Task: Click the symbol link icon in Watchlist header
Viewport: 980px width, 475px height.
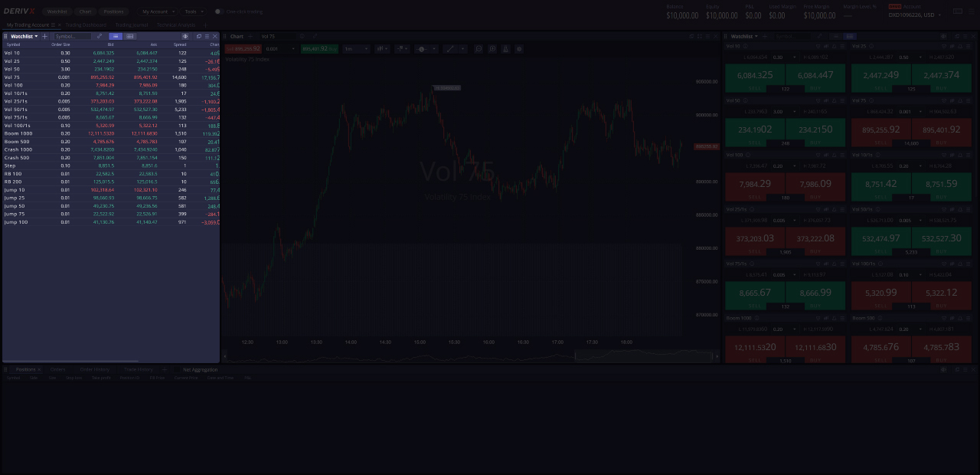Action: (99, 36)
